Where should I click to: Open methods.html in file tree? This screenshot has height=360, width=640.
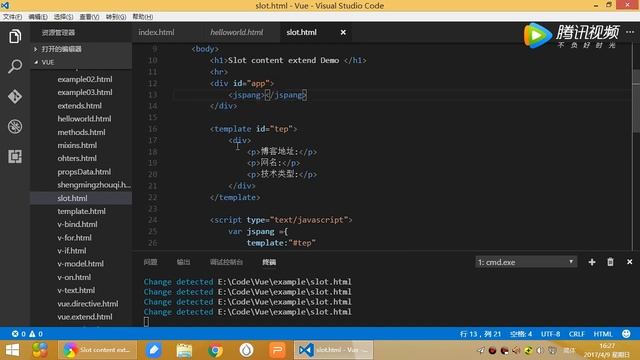(x=81, y=132)
